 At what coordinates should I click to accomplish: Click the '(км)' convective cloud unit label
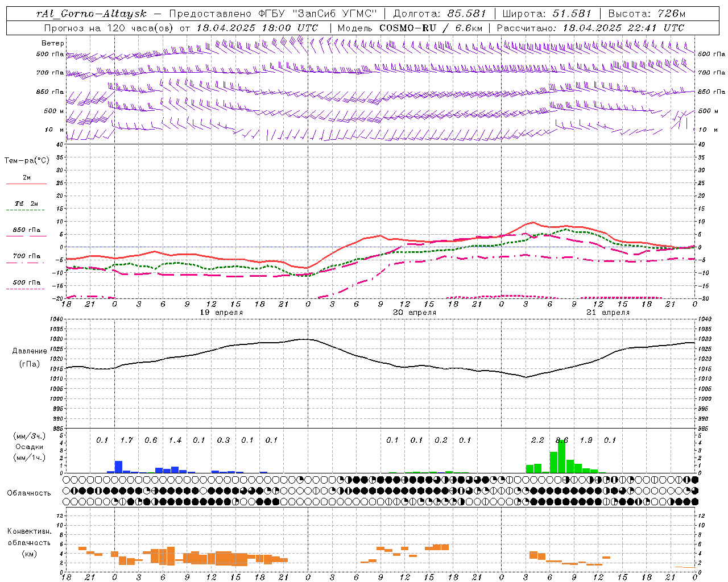(30, 554)
